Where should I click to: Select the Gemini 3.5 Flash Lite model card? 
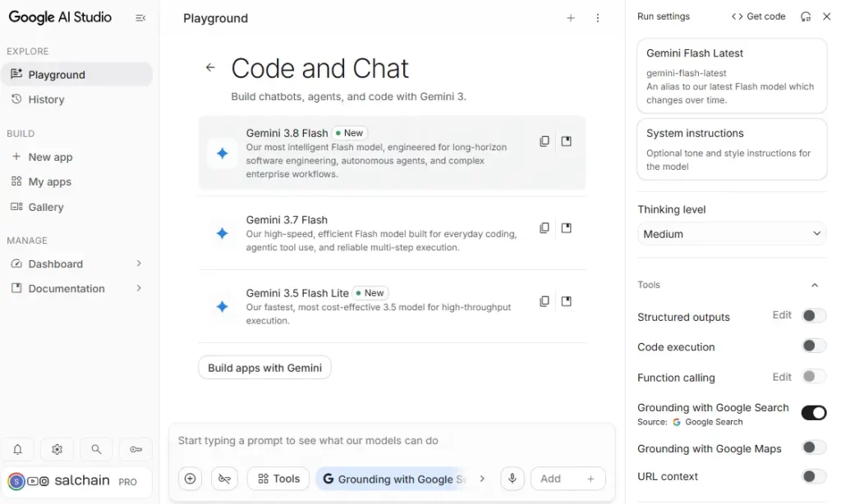tap(392, 306)
